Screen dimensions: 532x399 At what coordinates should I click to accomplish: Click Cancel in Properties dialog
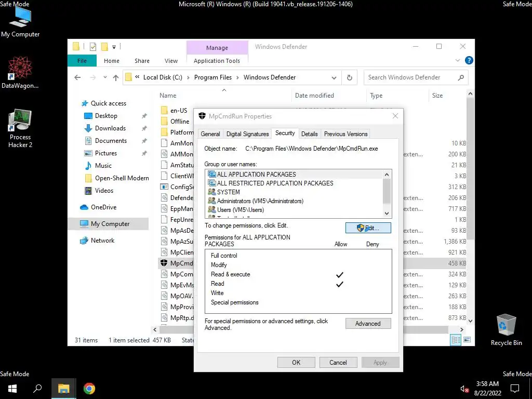(338, 362)
